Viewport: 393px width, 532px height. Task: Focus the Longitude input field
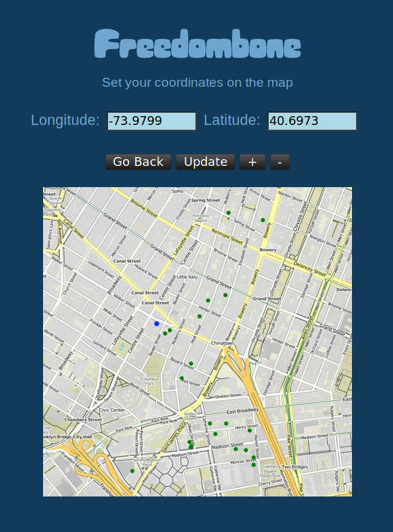coord(152,121)
